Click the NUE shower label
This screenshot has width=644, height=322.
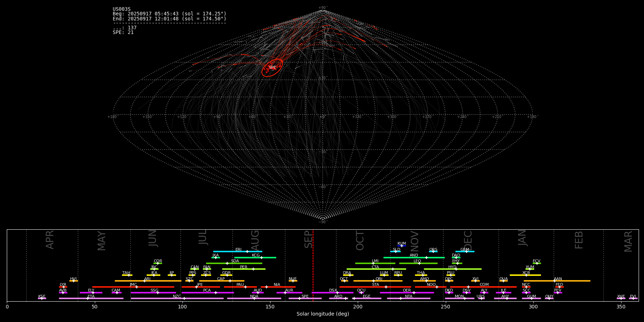pos(293,279)
